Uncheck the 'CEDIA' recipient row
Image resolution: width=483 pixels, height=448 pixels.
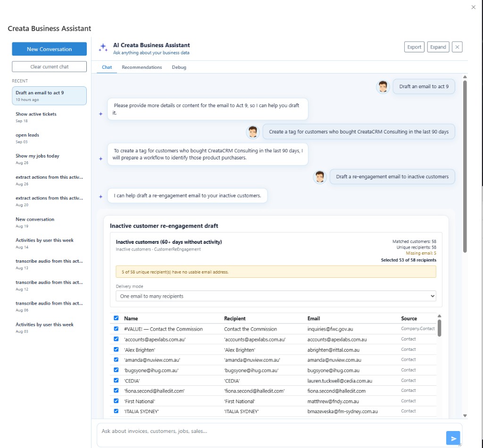(x=116, y=380)
